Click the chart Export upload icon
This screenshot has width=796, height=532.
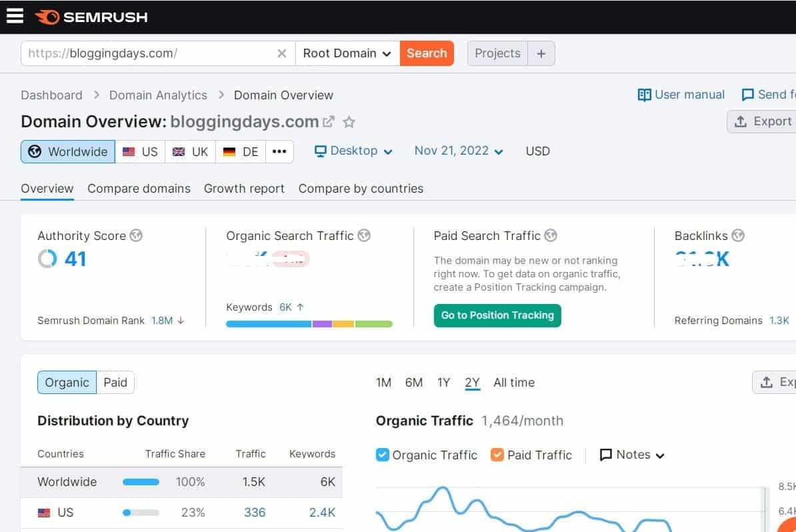coord(767,382)
